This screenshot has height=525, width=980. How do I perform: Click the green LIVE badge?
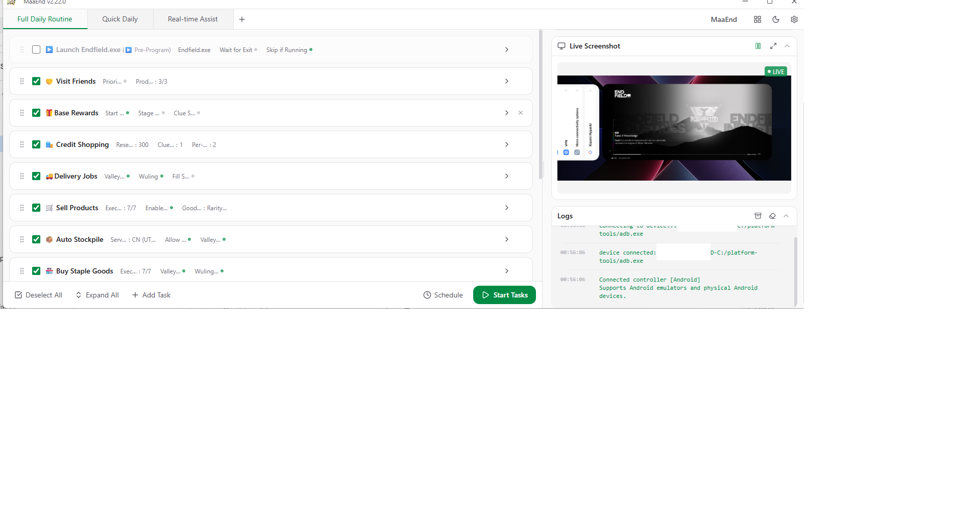(776, 71)
